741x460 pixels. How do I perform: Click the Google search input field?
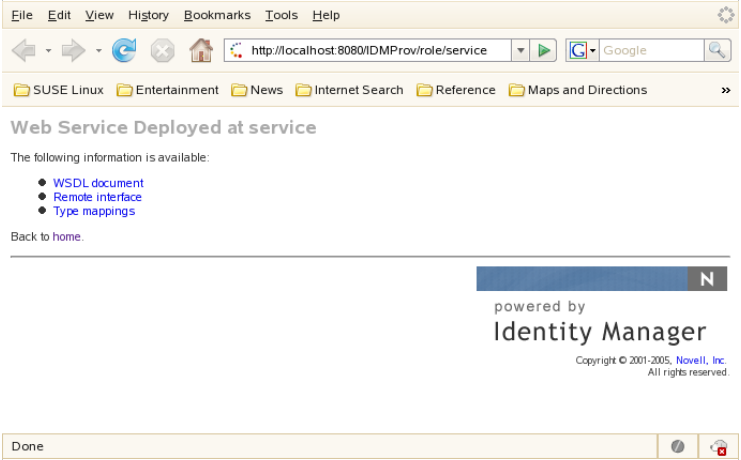coord(651,50)
